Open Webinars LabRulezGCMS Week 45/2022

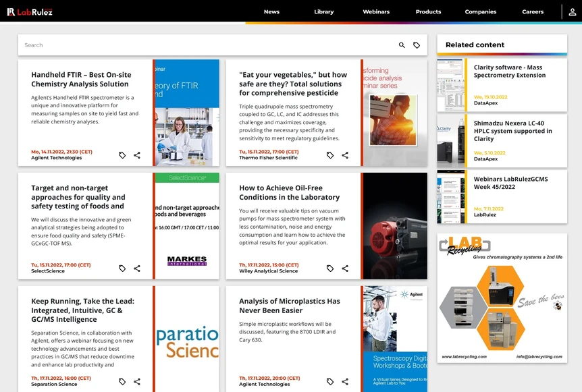[x=510, y=183]
